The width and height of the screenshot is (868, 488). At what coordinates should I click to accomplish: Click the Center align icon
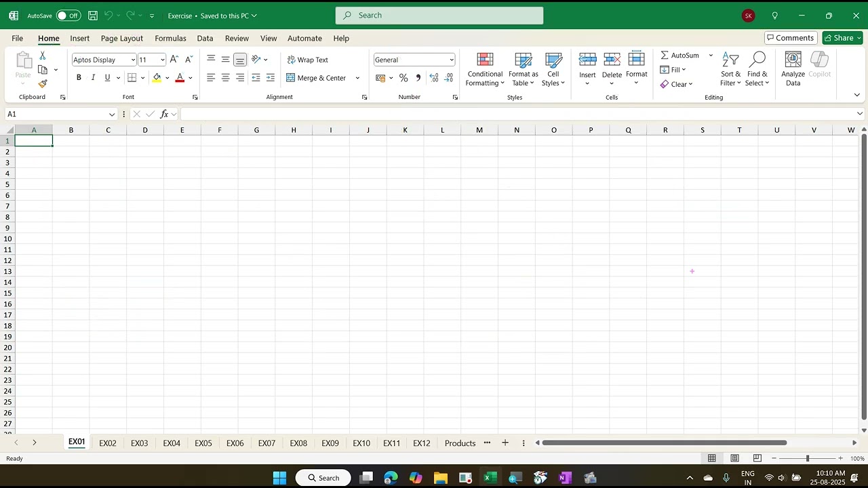coord(226,78)
